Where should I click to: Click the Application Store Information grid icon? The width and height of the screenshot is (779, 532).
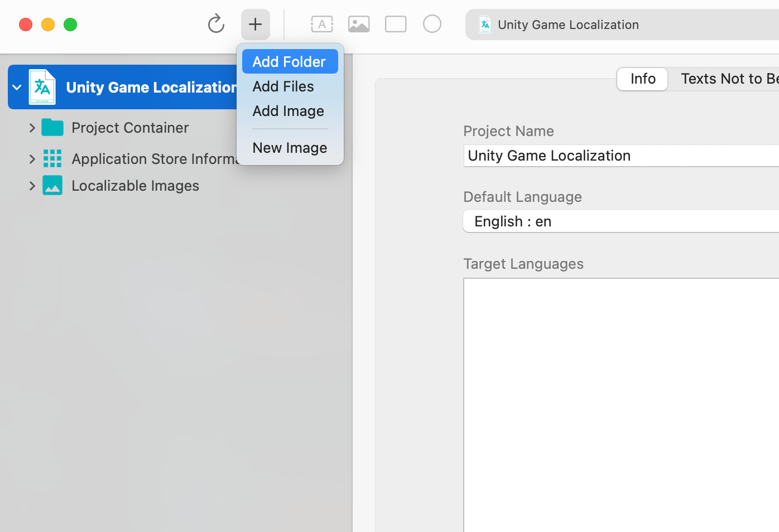point(52,158)
